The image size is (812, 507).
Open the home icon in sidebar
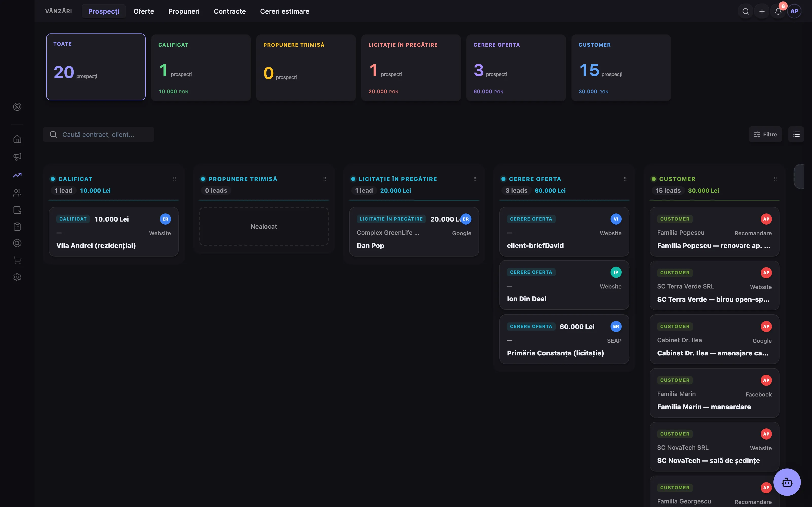coord(17,139)
